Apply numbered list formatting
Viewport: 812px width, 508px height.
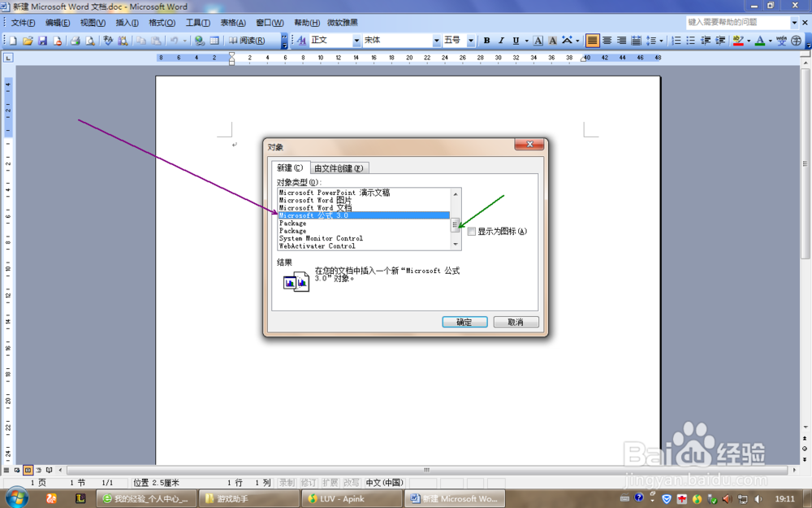(x=676, y=41)
